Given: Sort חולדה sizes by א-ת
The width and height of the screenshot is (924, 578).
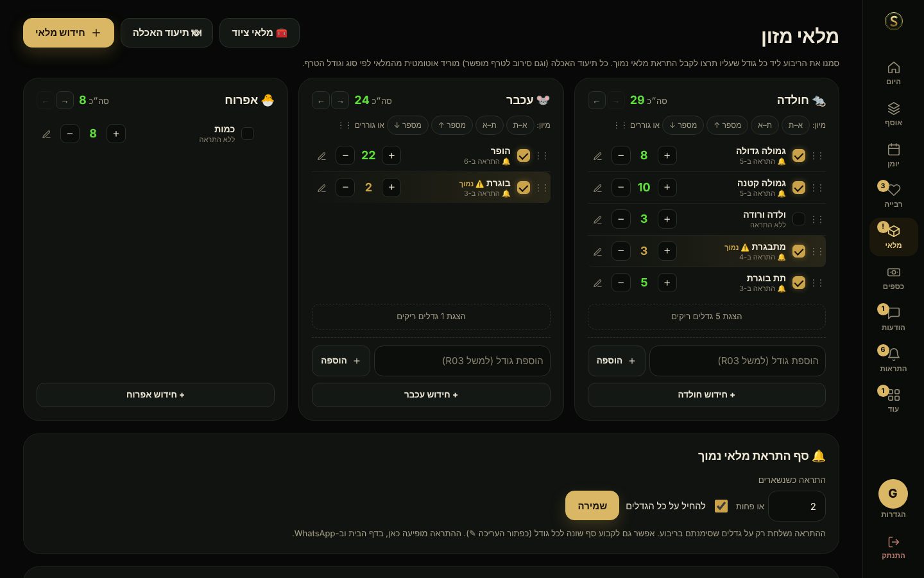Looking at the screenshot, I should click(795, 125).
